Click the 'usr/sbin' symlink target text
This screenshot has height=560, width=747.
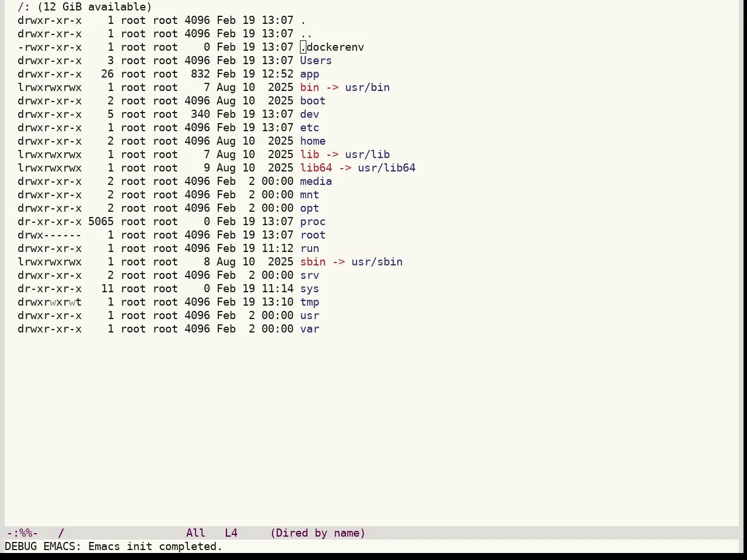(x=377, y=262)
